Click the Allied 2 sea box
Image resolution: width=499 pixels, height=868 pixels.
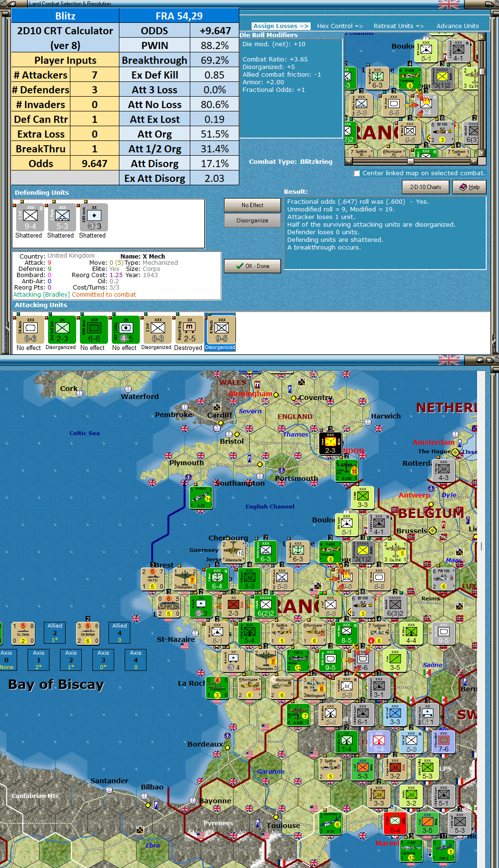pos(55,633)
